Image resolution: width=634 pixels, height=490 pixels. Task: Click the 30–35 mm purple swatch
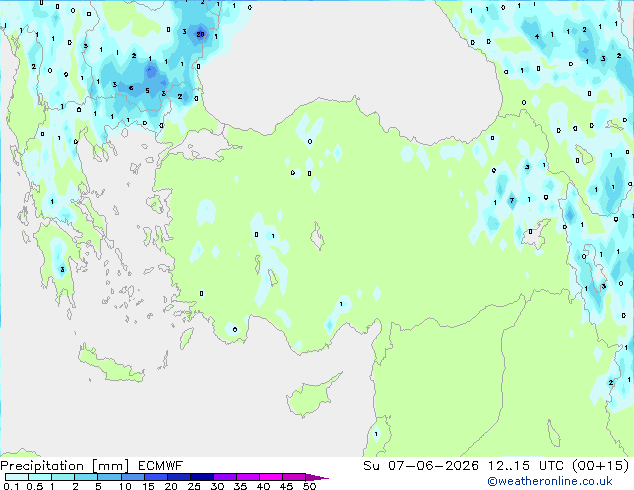tap(224, 477)
